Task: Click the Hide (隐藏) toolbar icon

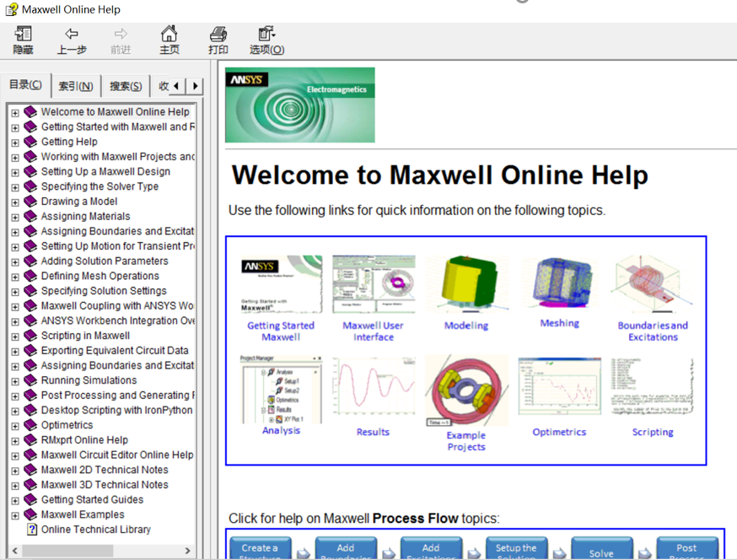Action: tap(23, 34)
